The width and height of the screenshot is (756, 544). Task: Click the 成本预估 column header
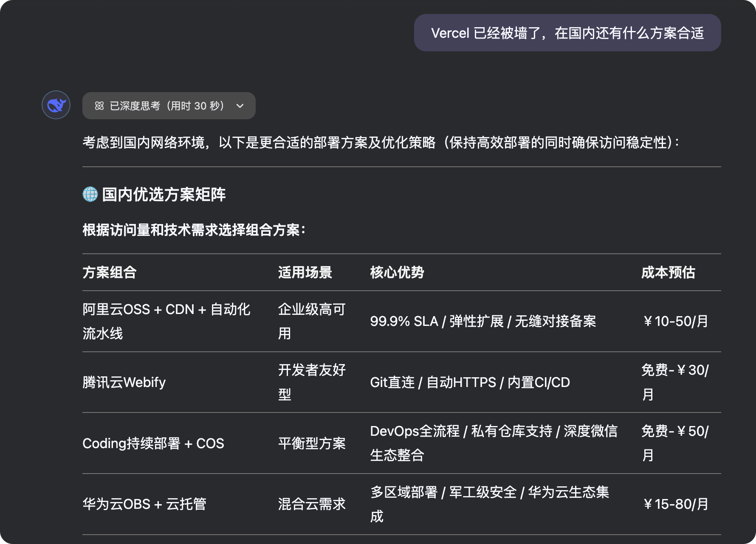pos(668,272)
